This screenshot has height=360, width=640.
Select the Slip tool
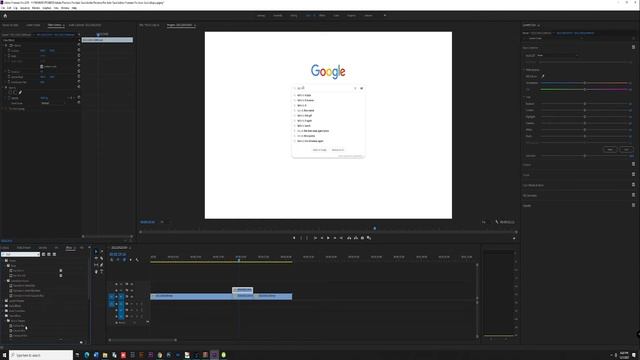[x=96, y=265]
